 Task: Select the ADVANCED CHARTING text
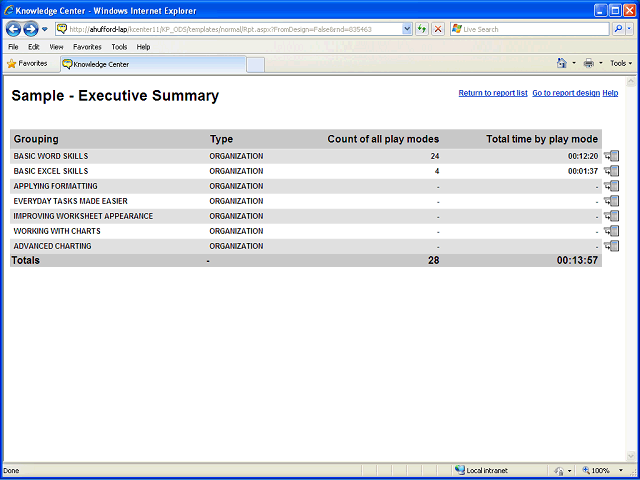52,246
